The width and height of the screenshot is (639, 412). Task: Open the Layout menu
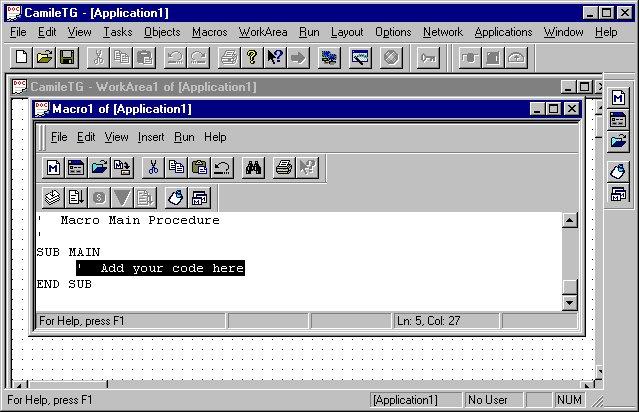(x=347, y=32)
